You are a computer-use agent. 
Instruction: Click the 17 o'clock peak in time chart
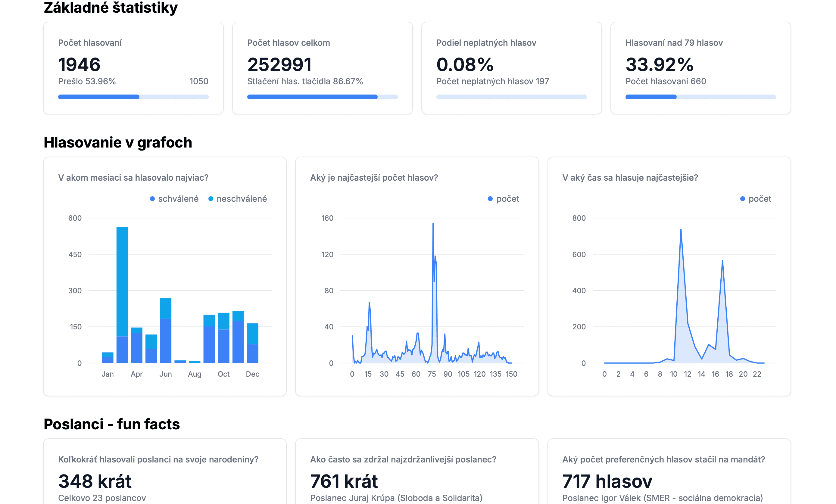pos(722,261)
